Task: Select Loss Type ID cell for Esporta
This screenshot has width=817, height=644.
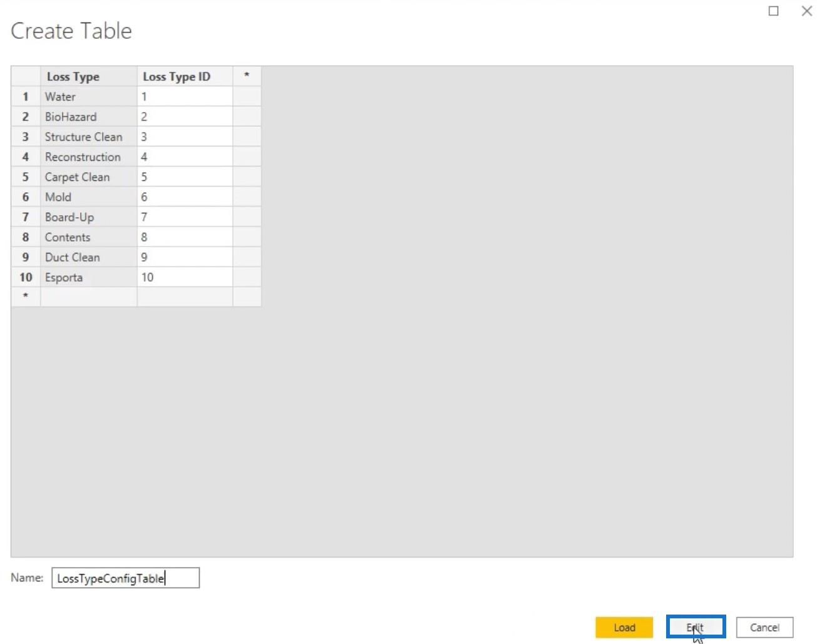Action: point(185,277)
